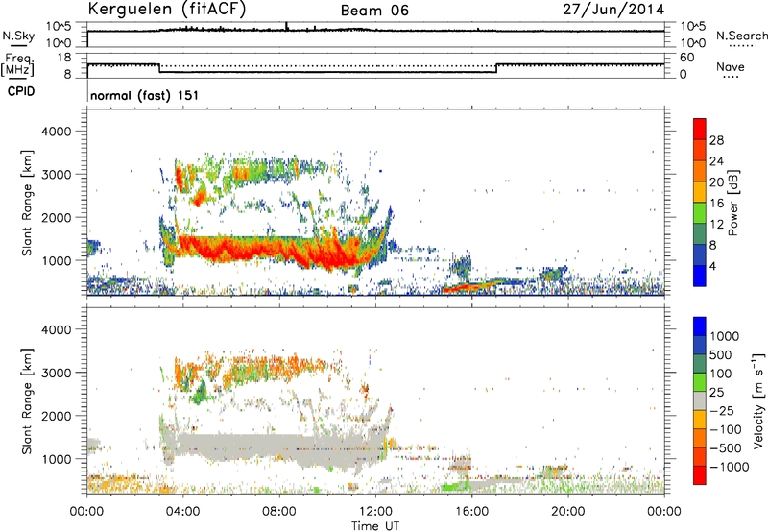Screen dimensions: 768x532
Task: Click the '60' label on the Nave axis
Action: [x=686, y=58]
